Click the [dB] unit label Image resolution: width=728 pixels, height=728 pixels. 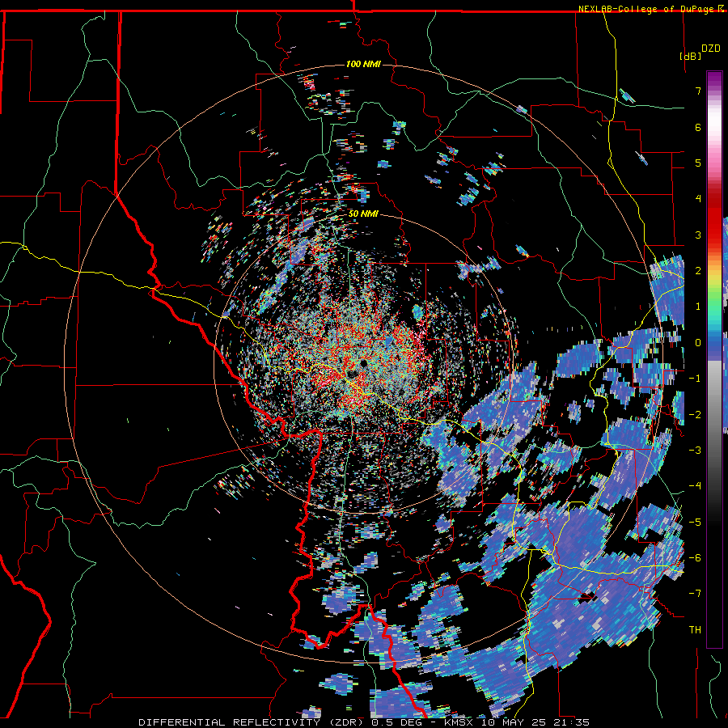coord(691,56)
